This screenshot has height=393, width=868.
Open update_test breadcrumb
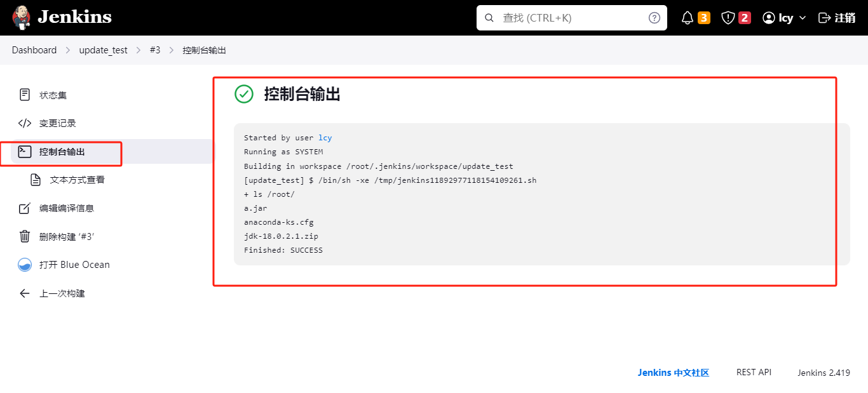click(x=103, y=50)
